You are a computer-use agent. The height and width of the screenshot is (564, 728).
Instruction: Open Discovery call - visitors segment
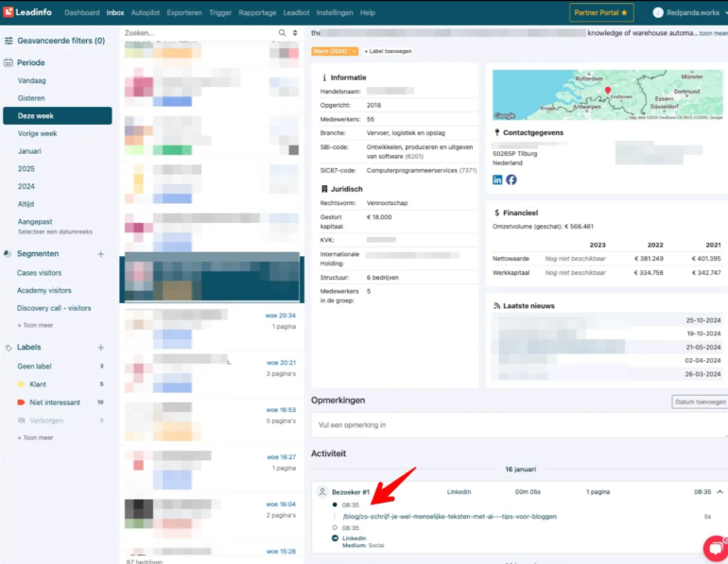click(54, 308)
